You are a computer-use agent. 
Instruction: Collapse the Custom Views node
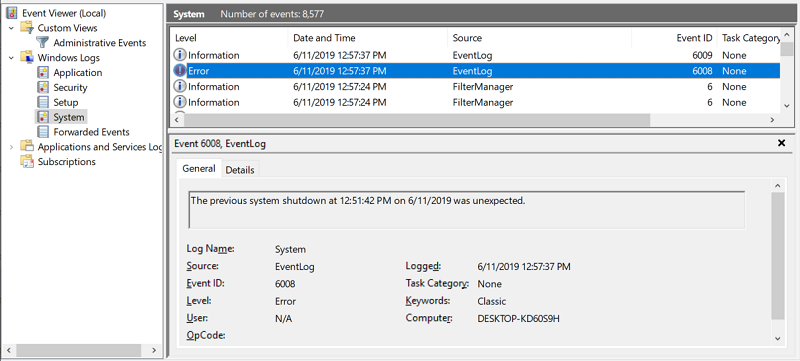pyautogui.click(x=11, y=28)
